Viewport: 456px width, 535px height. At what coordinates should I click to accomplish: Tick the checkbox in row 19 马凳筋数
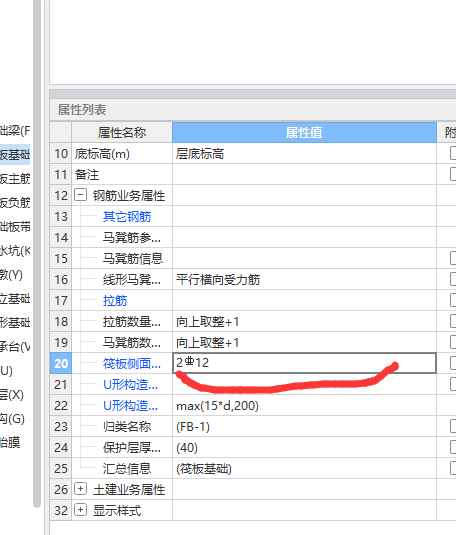tap(453, 342)
